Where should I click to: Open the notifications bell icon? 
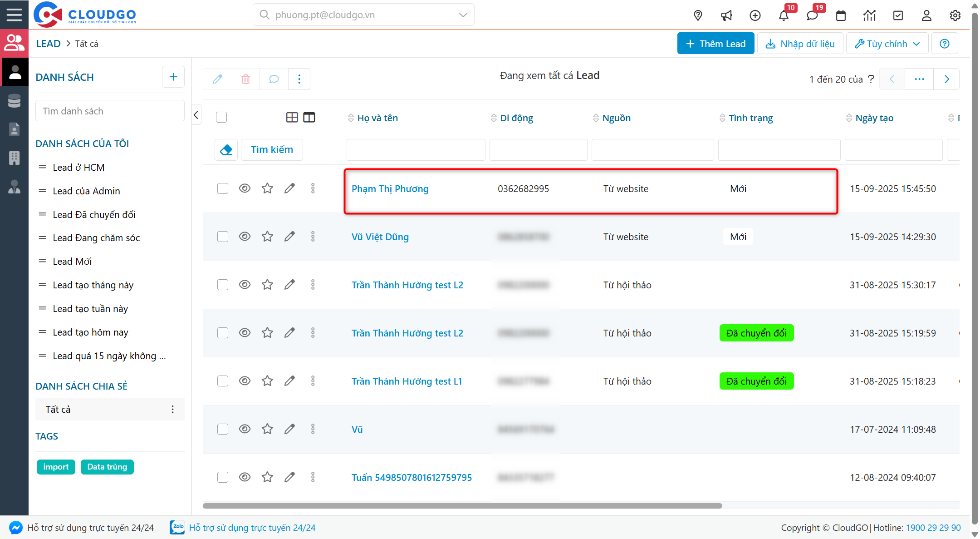[784, 15]
